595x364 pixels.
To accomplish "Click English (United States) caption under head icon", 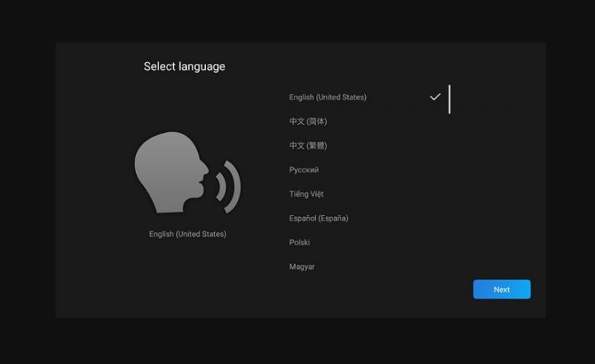I will [187, 234].
